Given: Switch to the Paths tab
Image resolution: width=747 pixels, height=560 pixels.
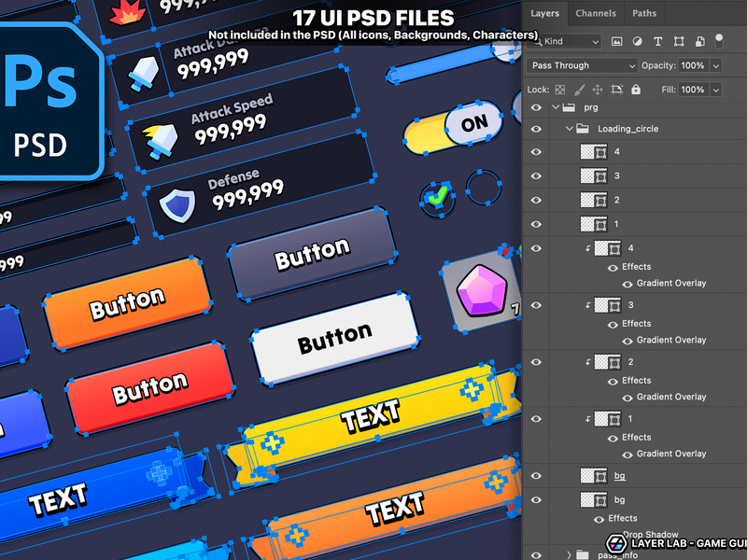Looking at the screenshot, I should pos(644,13).
